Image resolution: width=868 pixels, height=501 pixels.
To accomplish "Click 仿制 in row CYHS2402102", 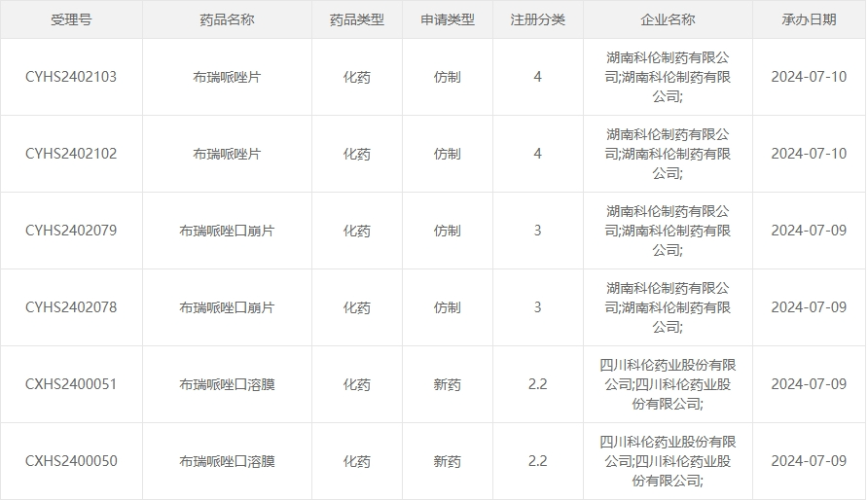I will pos(448,154).
